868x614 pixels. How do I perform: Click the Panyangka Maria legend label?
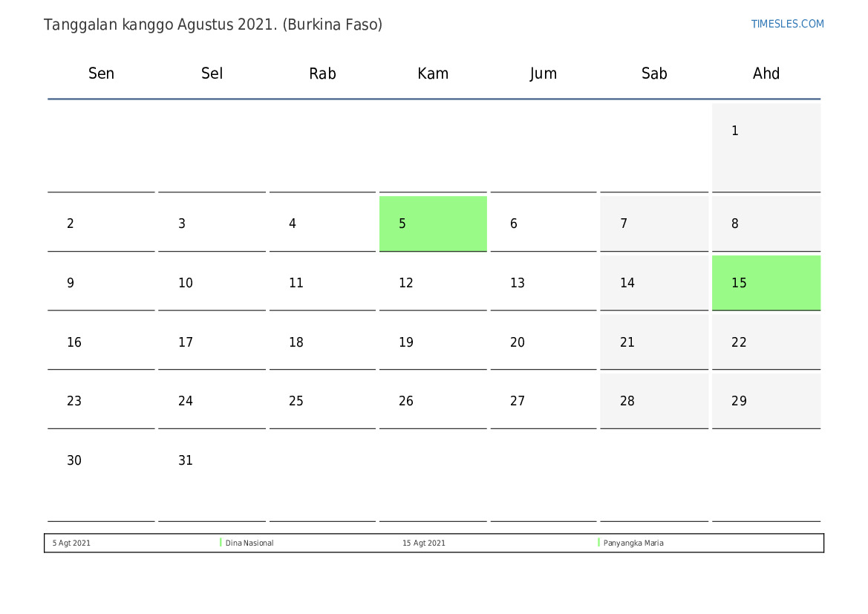click(x=633, y=543)
